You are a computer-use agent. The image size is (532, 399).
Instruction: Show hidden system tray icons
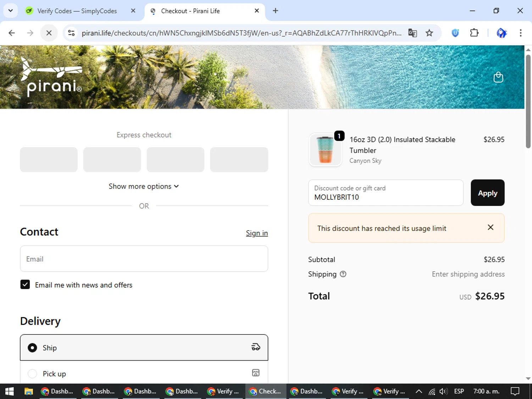[419, 391]
